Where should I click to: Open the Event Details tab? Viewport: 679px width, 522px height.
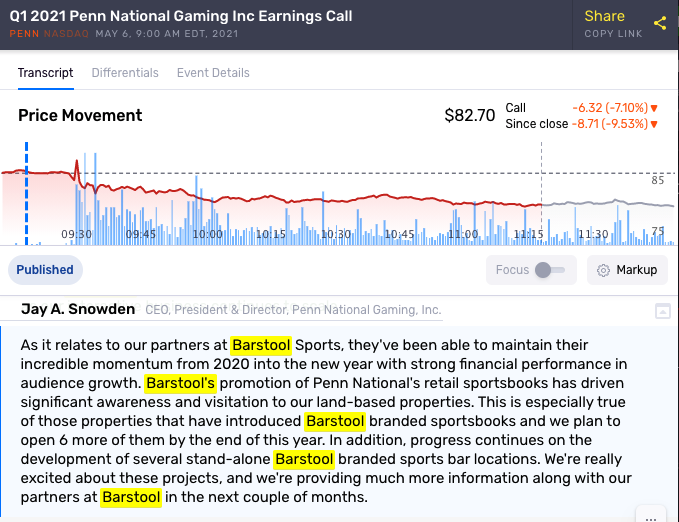point(213,73)
